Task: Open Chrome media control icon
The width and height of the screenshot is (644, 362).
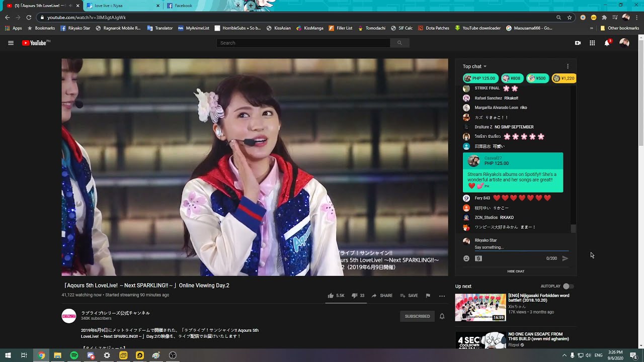Action: click(615, 17)
